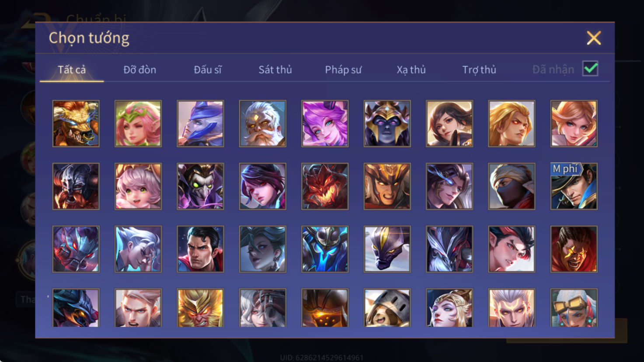Close the 'Chọn tướng' dialog
This screenshot has height=362, width=644.
point(594,38)
